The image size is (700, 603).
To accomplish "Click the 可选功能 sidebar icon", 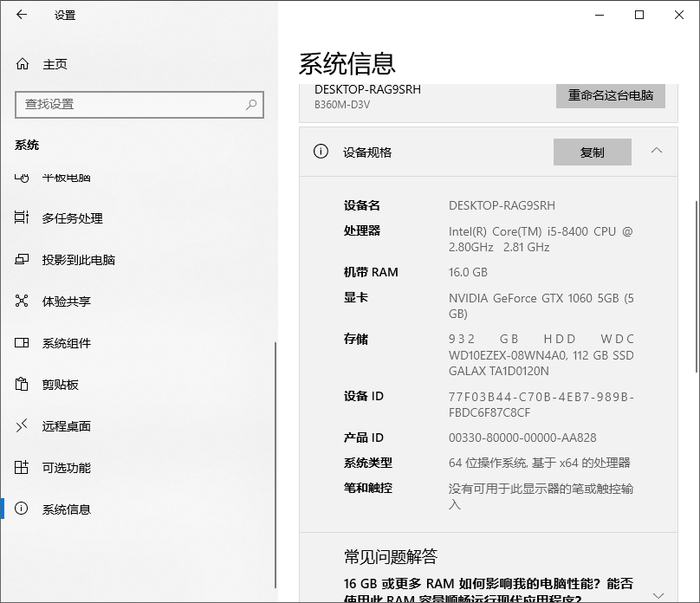I will [22, 467].
